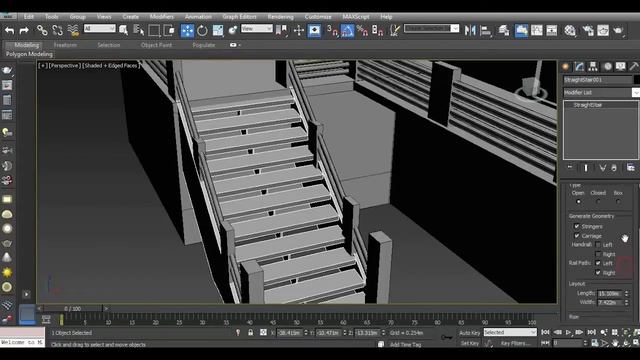This screenshot has height=360, width=640.
Task: Open the Named Selection Sets dropdown
Action: pyautogui.click(x=431, y=29)
